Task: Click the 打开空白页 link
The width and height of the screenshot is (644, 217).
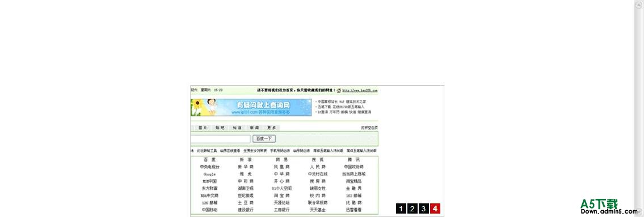Action: pyautogui.click(x=369, y=128)
